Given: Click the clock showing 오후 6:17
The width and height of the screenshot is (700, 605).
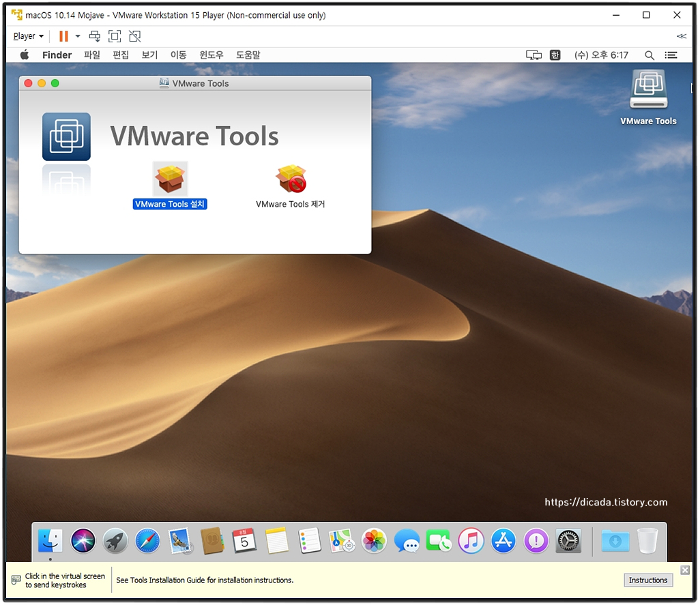Looking at the screenshot, I should [x=601, y=55].
